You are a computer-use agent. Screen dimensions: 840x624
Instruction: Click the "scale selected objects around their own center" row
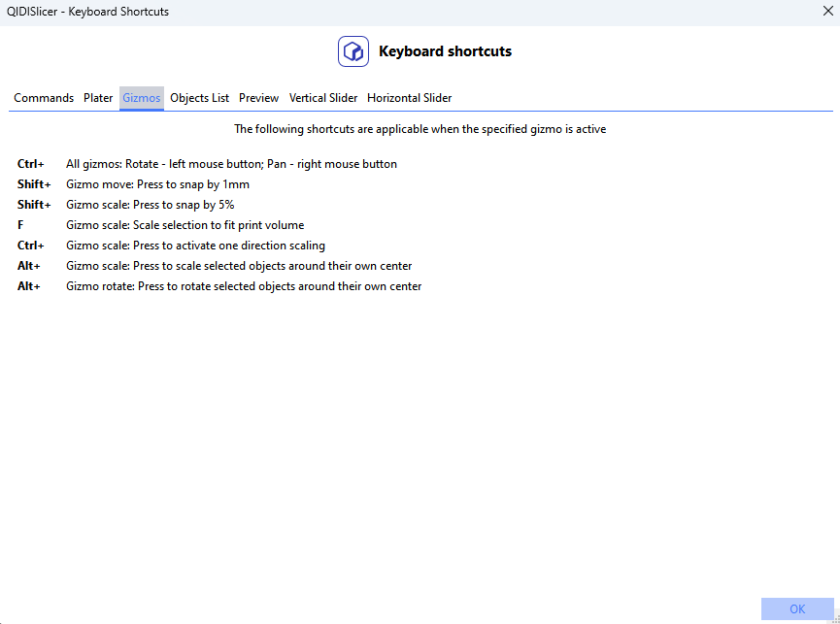pyautogui.click(x=239, y=266)
